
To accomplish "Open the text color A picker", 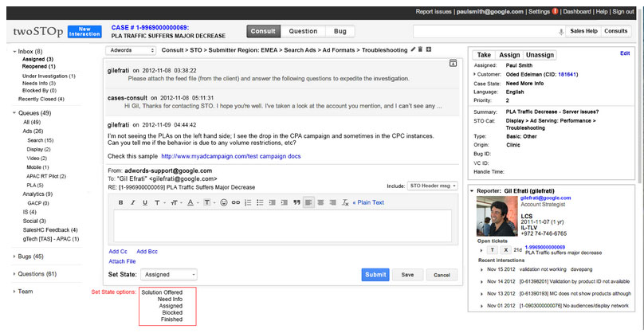I will (x=192, y=202).
